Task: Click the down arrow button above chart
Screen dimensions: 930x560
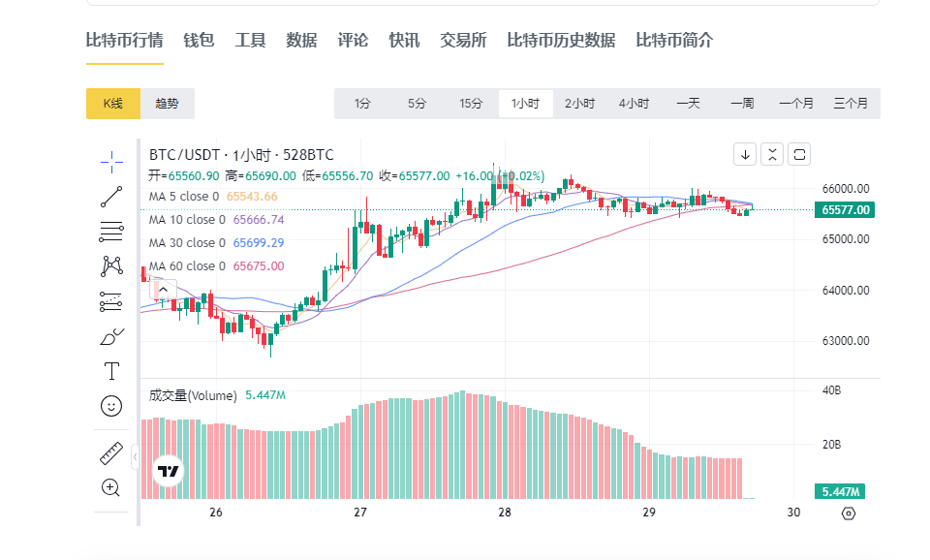Action: [x=745, y=153]
